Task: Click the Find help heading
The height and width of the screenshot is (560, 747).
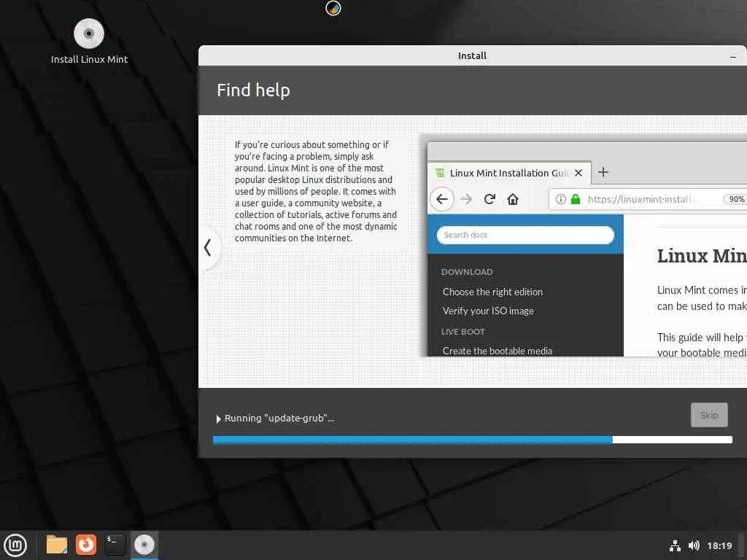Action: click(253, 90)
